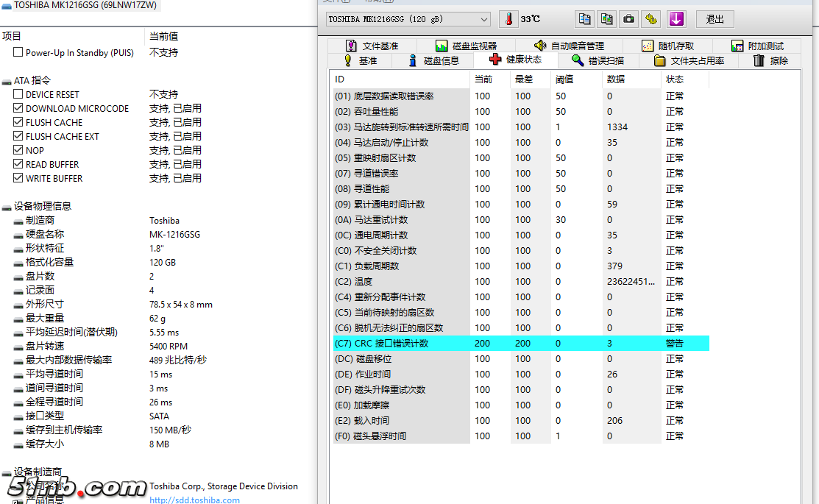819x504 pixels.
Task: Click the 警告 status cell
Action: click(674, 343)
